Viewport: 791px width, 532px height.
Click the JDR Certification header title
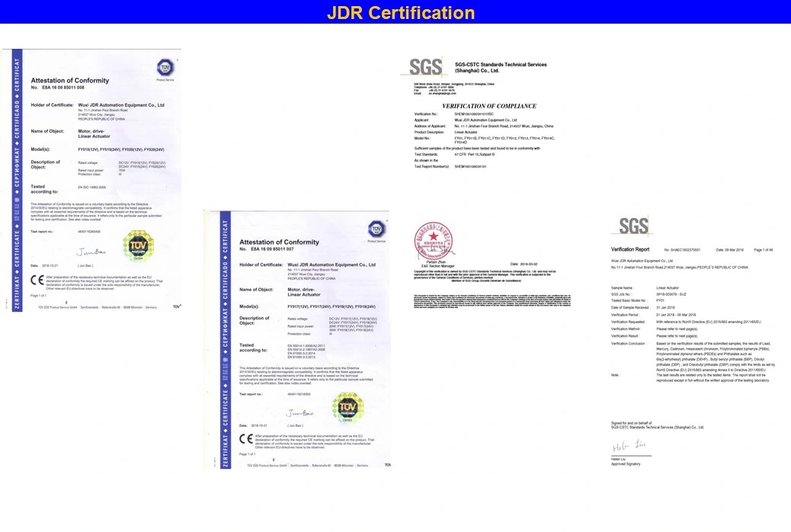coord(401,13)
